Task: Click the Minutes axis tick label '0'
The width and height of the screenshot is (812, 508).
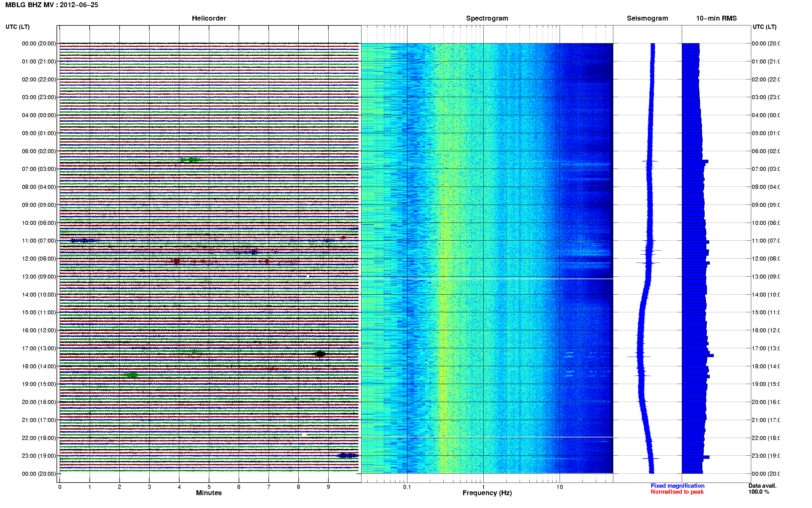Action: (59, 487)
